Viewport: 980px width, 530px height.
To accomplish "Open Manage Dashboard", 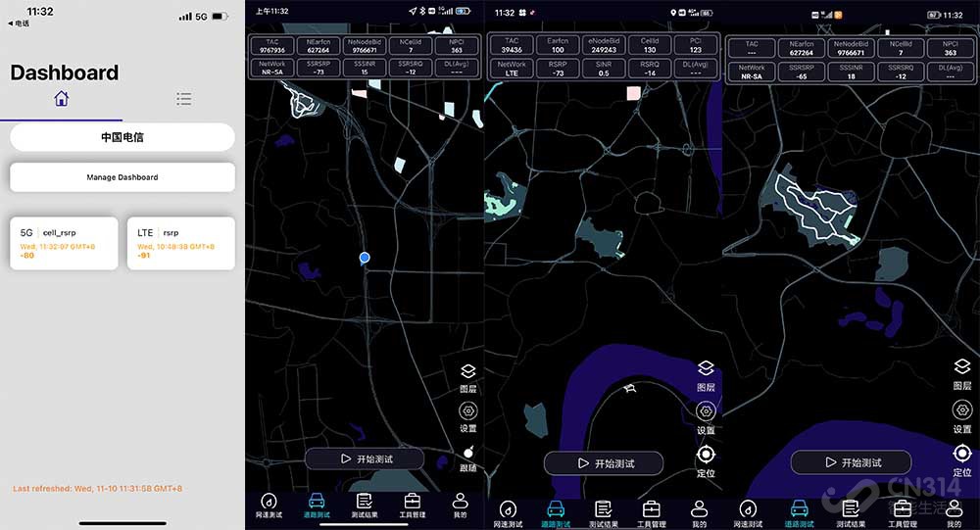I will 122,177.
